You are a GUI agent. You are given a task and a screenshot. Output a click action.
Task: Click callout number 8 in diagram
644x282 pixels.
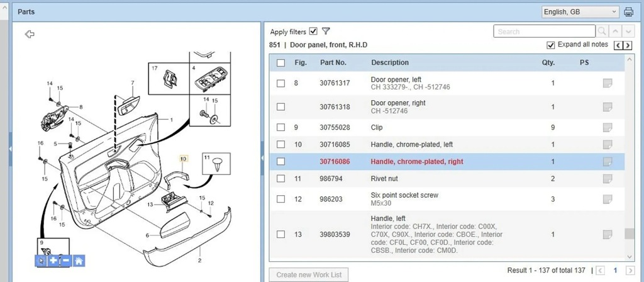[x=81, y=107]
